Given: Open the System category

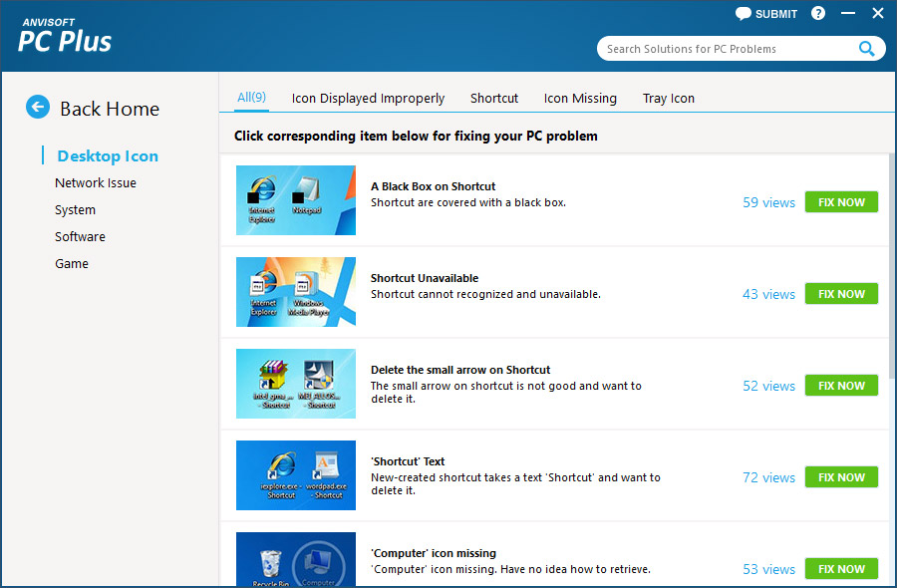Looking at the screenshot, I should pos(75,209).
